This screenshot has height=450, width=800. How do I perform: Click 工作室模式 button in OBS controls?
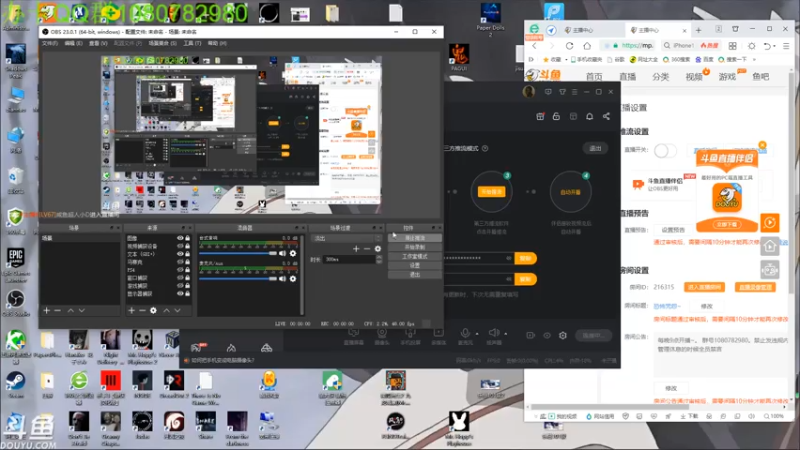point(414,256)
